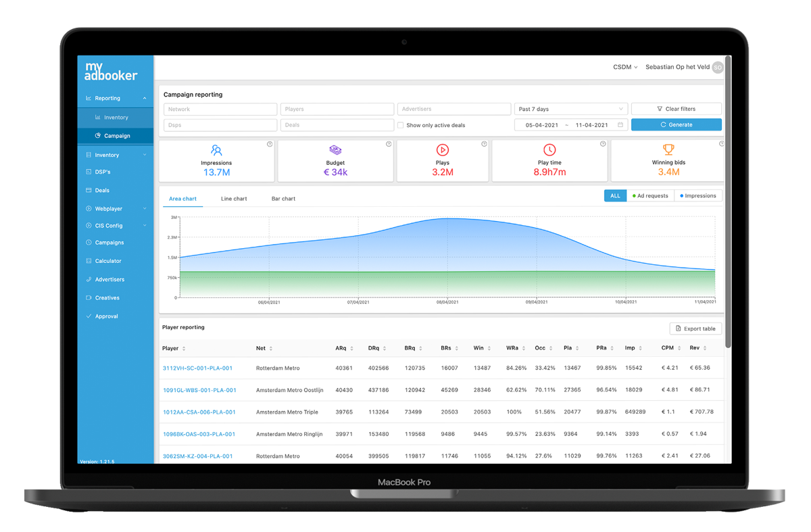
Task: Click calendar icon in date range field
Action: pos(620,125)
